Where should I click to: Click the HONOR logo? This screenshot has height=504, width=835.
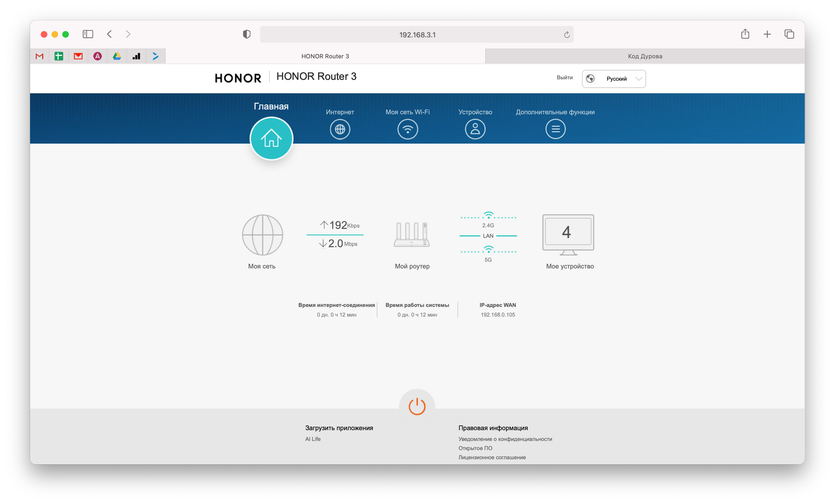point(238,78)
